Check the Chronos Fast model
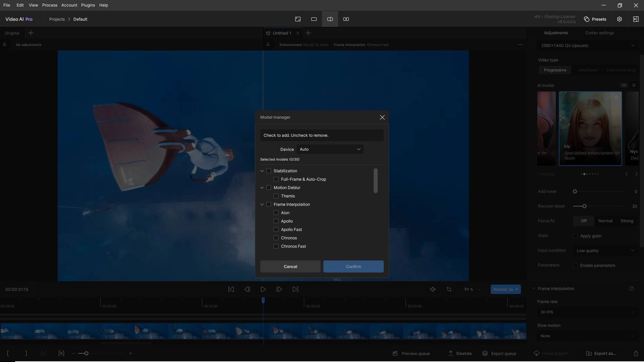The height and width of the screenshot is (362, 644). (276, 246)
